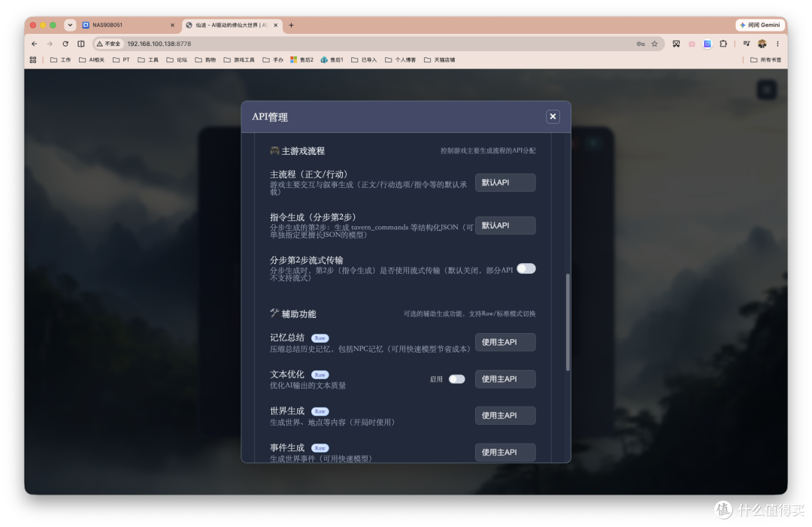The height and width of the screenshot is (527, 812).
Task: Open the PT bookmark folder
Action: click(121, 60)
